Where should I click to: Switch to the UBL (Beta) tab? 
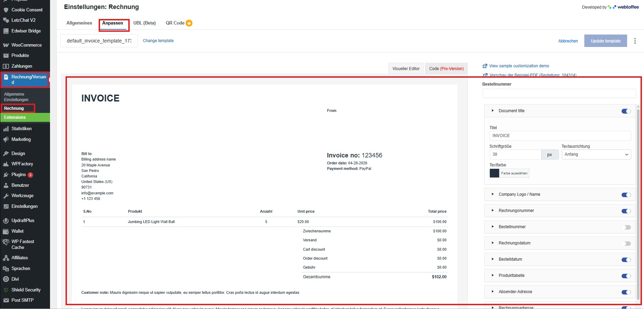tap(145, 23)
